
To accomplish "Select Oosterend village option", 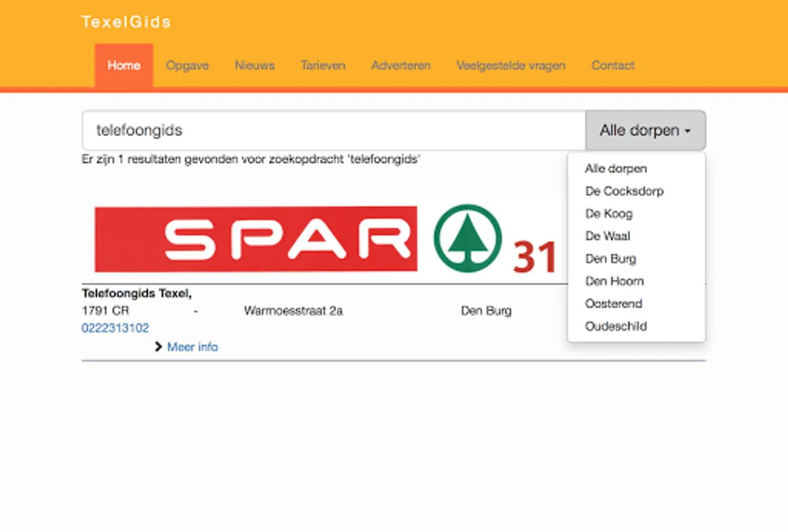I will pyautogui.click(x=613, y=303).
